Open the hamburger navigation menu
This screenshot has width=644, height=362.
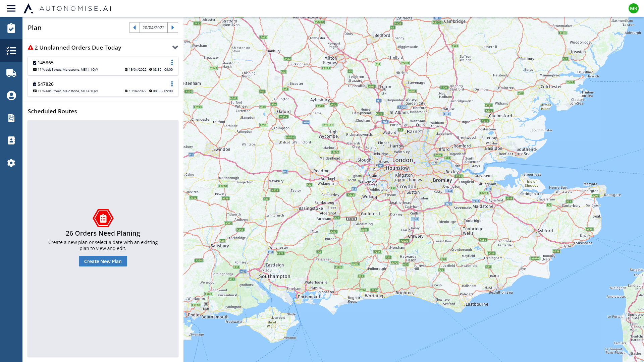11,8
